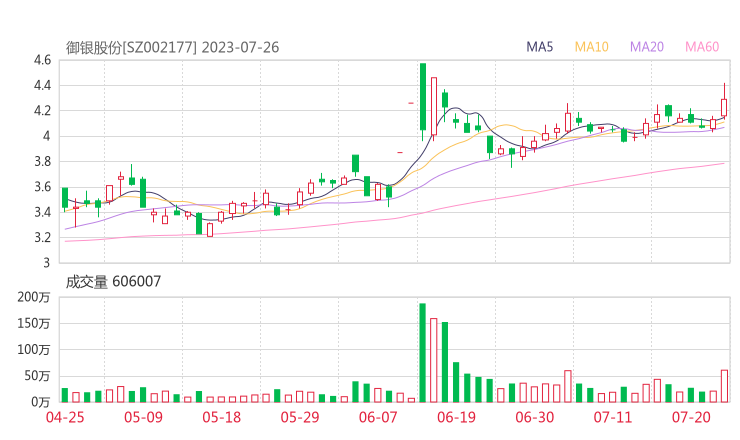740x440 pixels.
Task: Click the 06-07 date axis label
Action: click(x=378, y=417)
